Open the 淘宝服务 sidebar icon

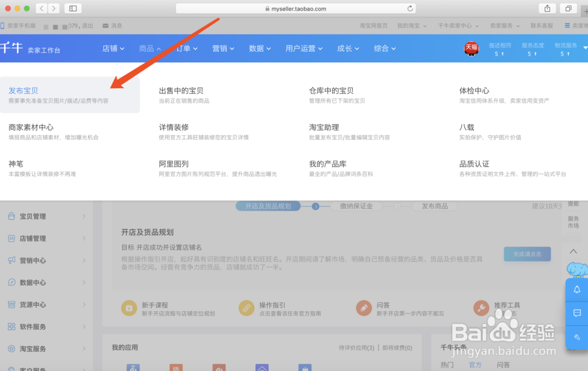click(12, 349)
